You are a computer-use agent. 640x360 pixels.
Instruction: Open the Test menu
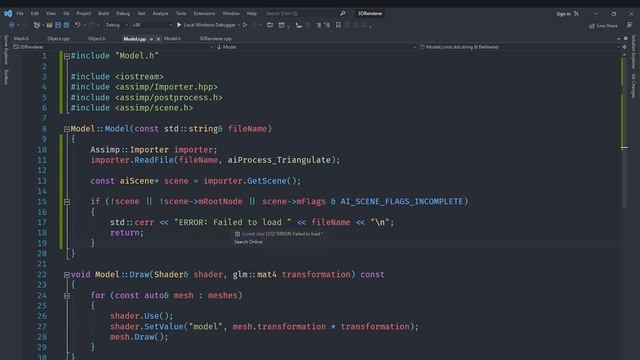point(141,13)
